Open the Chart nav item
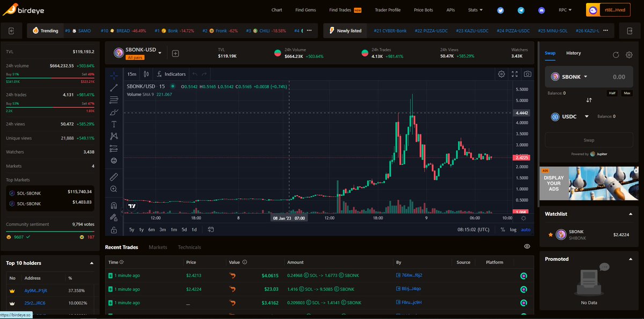This screenshot has height=319, width=644. point(276,10)
